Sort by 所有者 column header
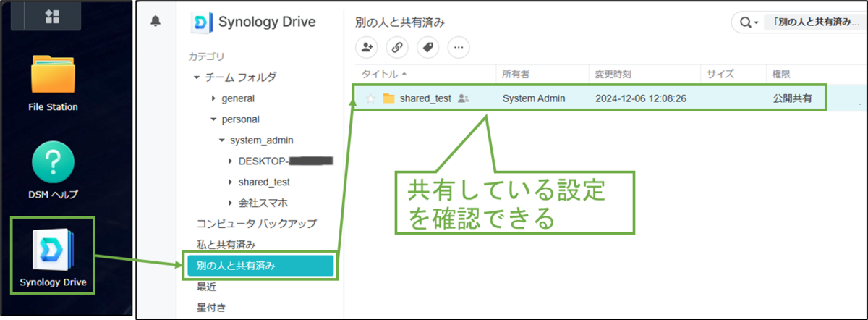Viewport: 868px width, 320px height. point(517,74)
